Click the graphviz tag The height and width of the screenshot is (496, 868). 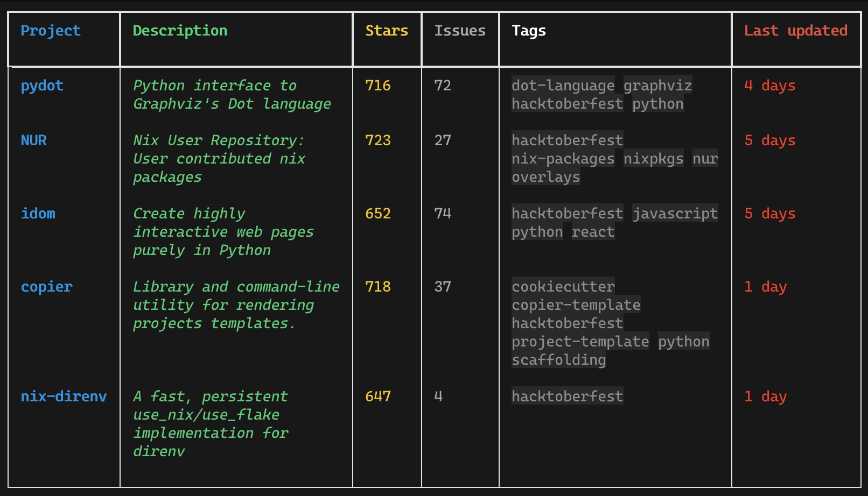click(658, 86)
